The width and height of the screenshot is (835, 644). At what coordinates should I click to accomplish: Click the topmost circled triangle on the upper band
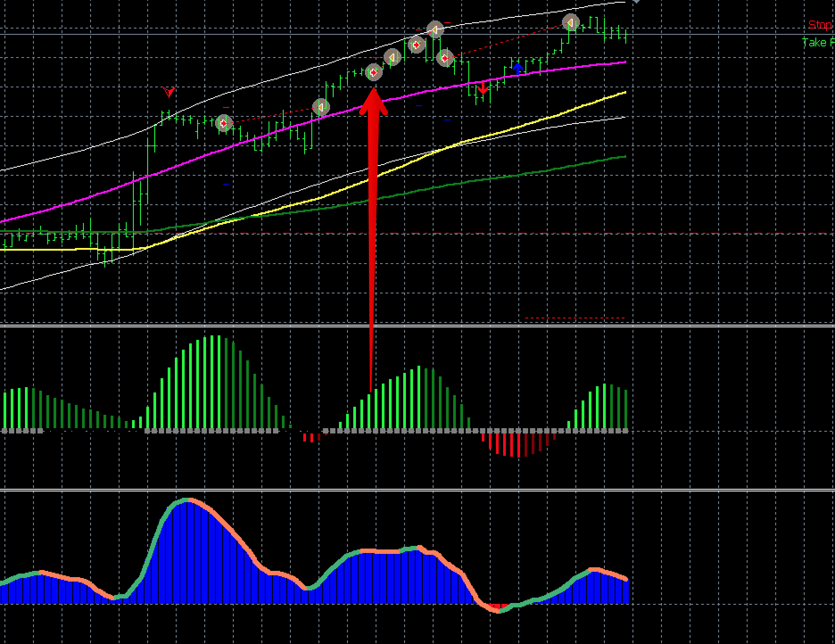click(x=434, y=29)
